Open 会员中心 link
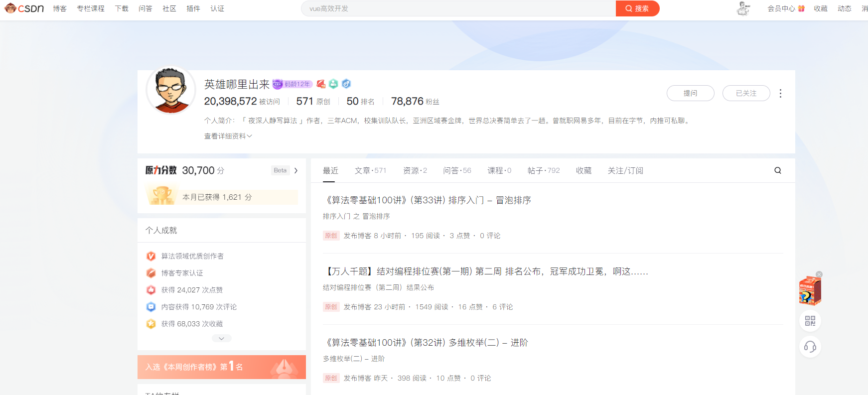 [x=781, y=8]
